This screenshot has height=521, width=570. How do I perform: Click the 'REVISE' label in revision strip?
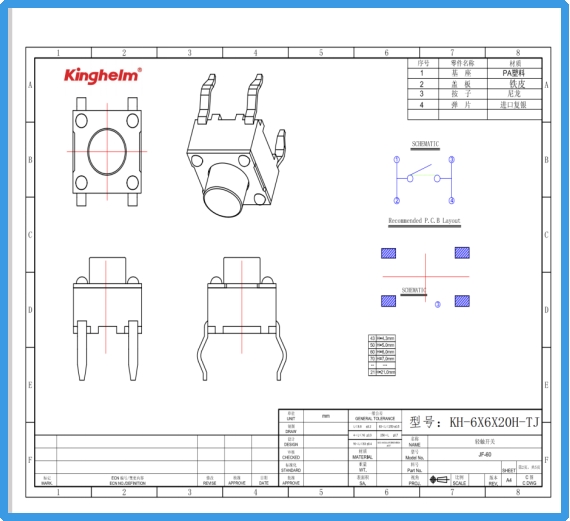(x=210, y=483)
